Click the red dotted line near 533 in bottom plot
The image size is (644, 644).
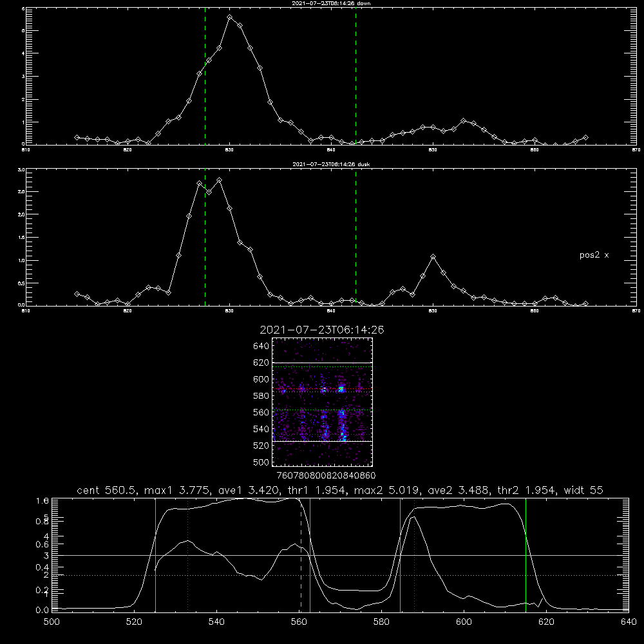(x=187, y=555)
